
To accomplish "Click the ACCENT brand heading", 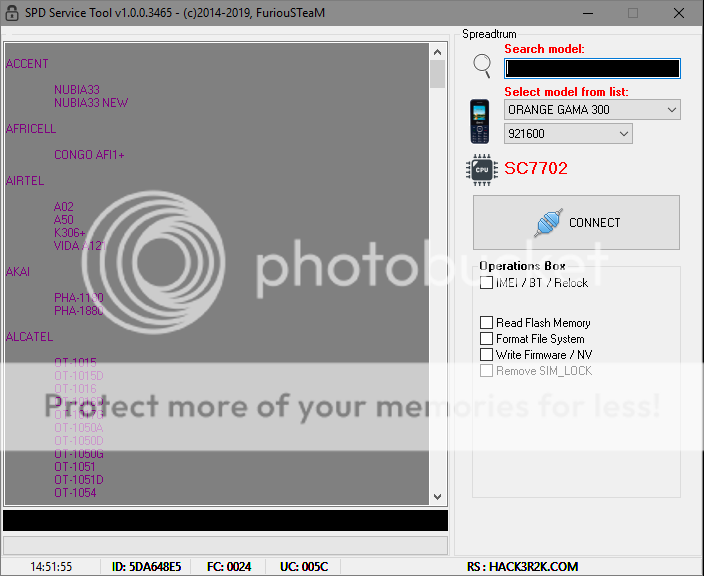I will [27, 64].
